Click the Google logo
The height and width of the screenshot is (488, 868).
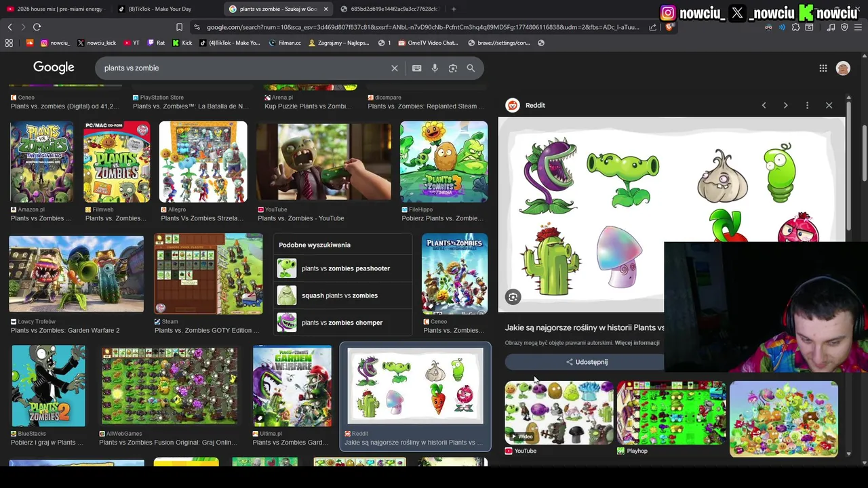[x=54, y=67]
